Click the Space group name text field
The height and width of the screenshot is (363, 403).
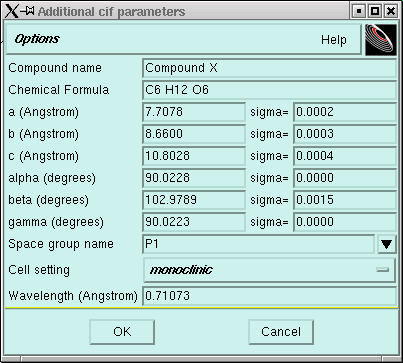[x=259, y=244]
